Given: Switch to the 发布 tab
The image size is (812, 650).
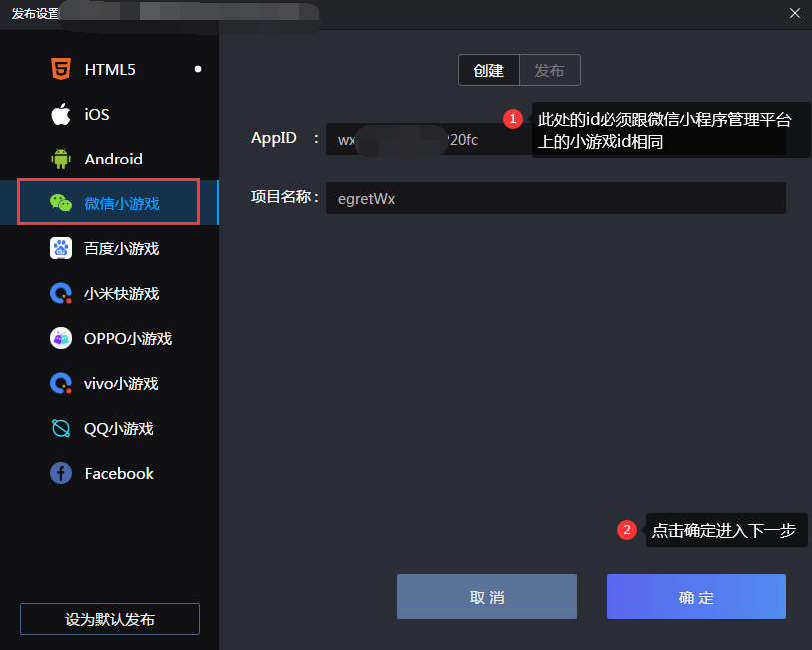Looking at the screenshot, I should coord(549,70).
